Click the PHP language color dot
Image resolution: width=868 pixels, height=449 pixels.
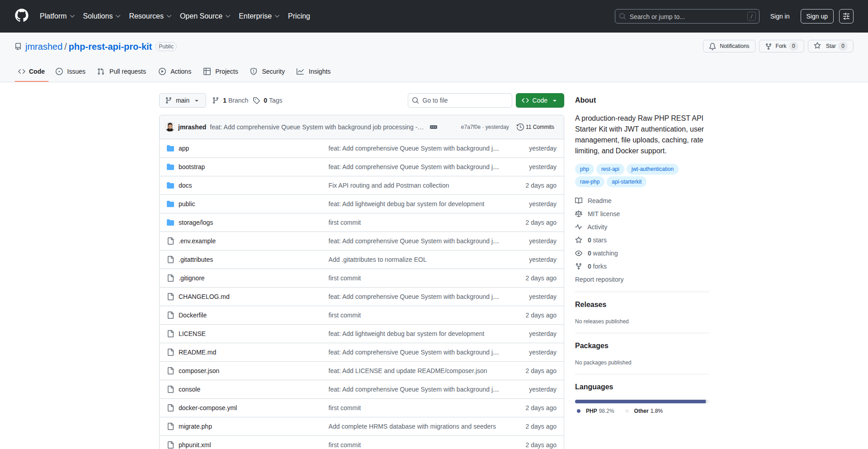(579, 411)
